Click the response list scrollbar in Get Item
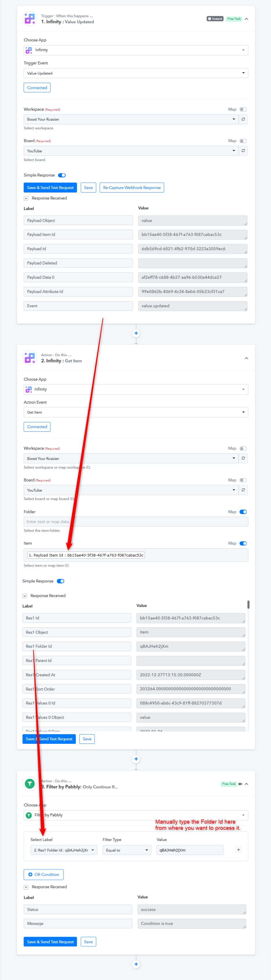Screen dimensions: 271x980 (248, 604)
